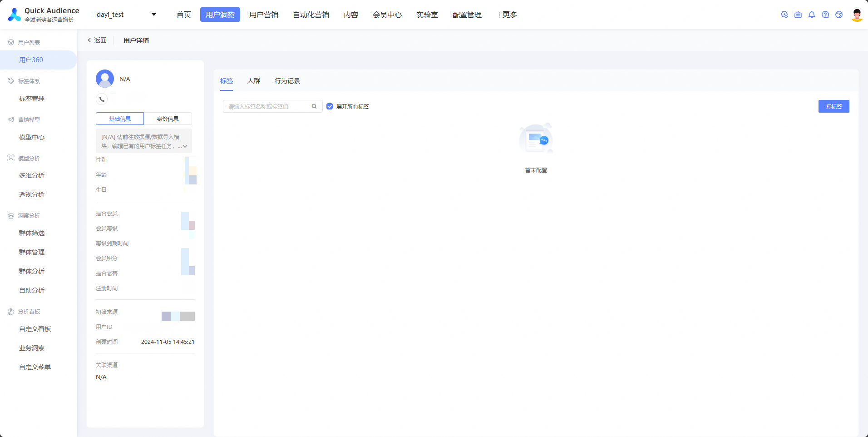
Task: Click the globe language icon in the top bar
Action: [839, 15]
